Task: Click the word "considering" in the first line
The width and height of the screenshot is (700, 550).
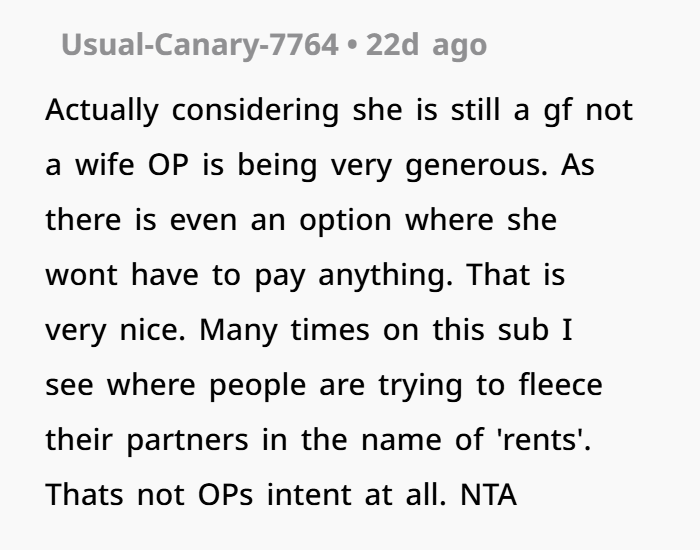Action: coord(257,111)
